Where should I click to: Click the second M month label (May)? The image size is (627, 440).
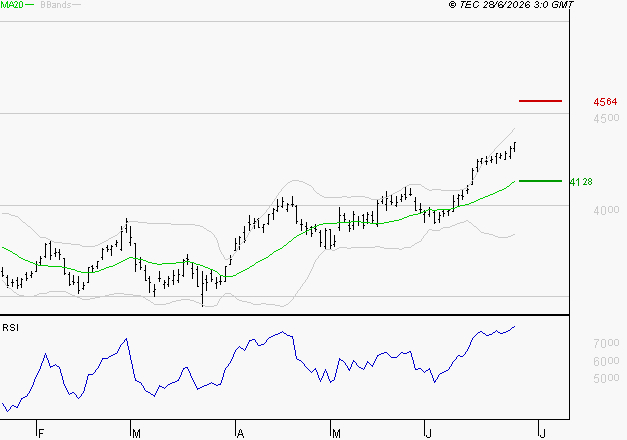coord(336,434)
